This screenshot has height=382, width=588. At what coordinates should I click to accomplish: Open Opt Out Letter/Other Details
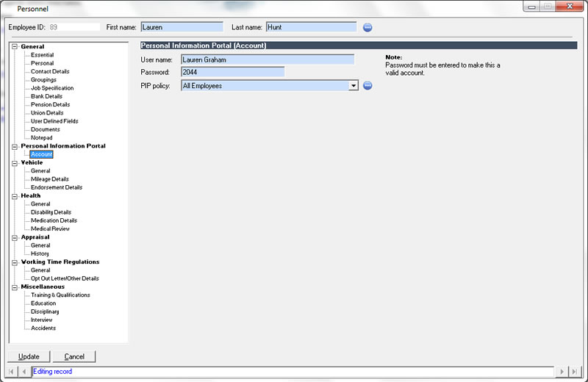pyautogui.click(x=65, y=278)
